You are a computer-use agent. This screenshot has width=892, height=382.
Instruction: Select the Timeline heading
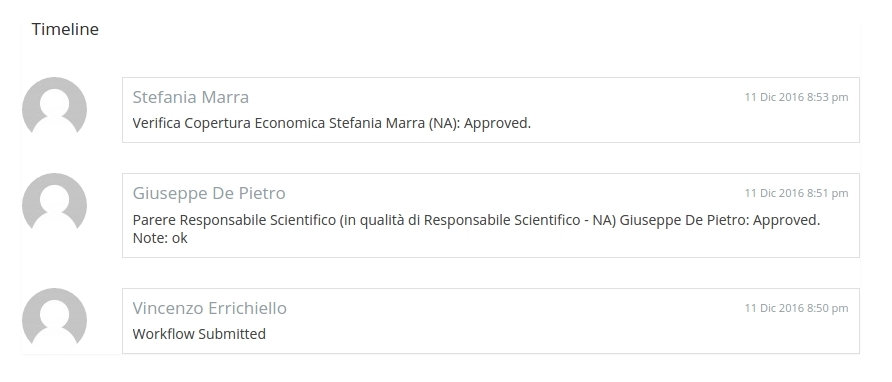[x=65, y=29]
